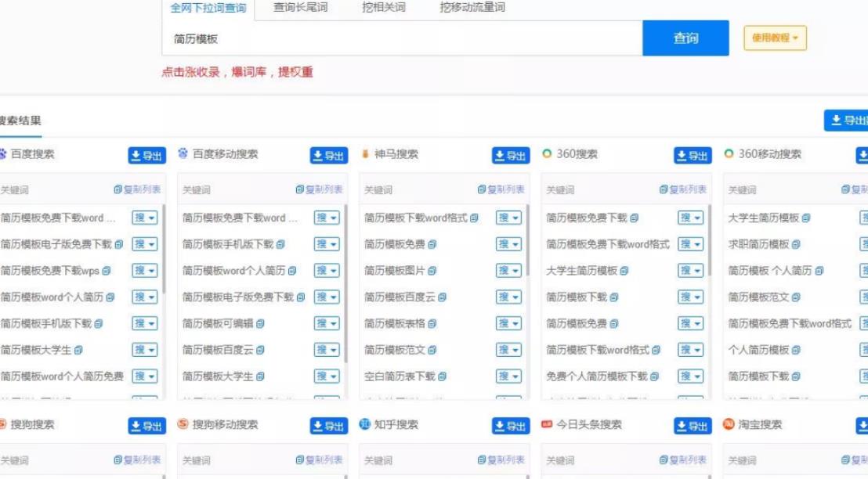
Task: Open 搜 dropdown for 简历模板大学生 in 百度搜索
Action: coord(145,350)
